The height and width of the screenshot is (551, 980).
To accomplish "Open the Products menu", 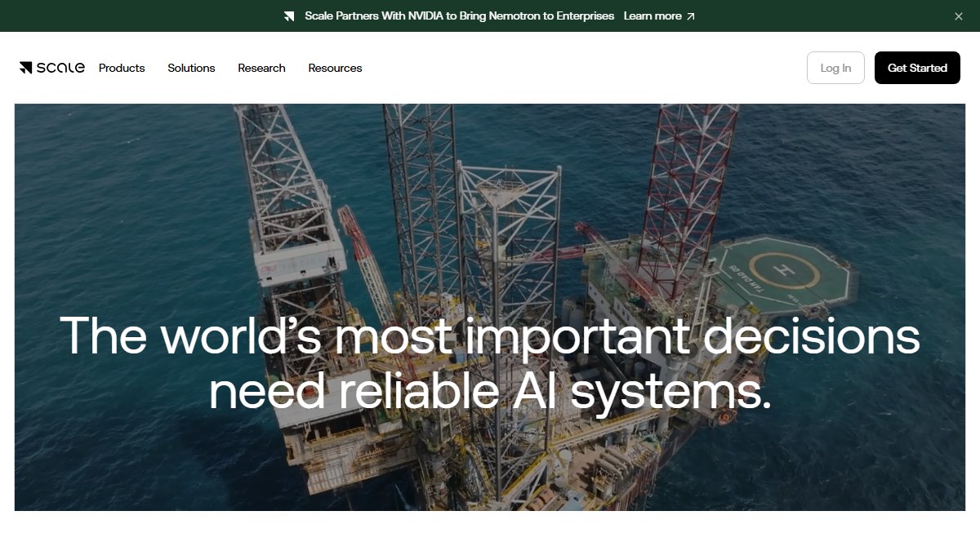I will pyautogui.click(x=122, y=68).
